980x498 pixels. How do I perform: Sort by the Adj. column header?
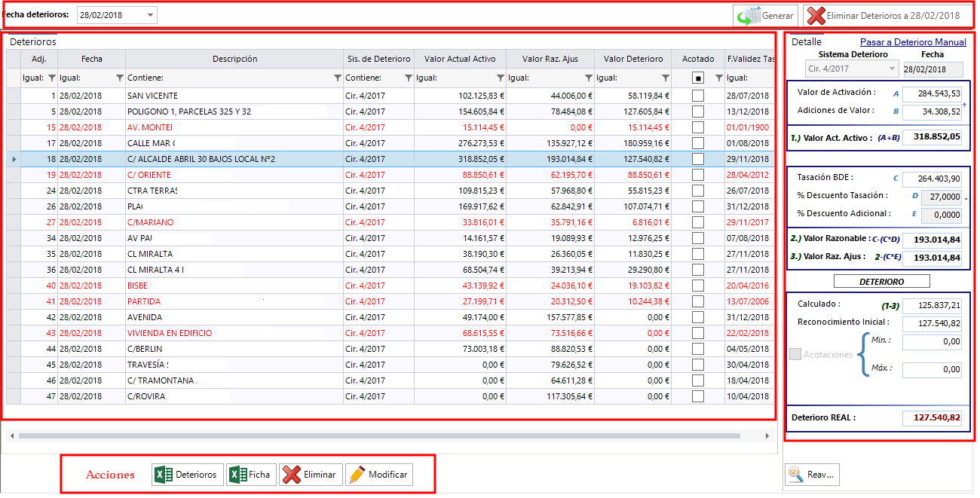pyautogui.click(x=39, y=59)
